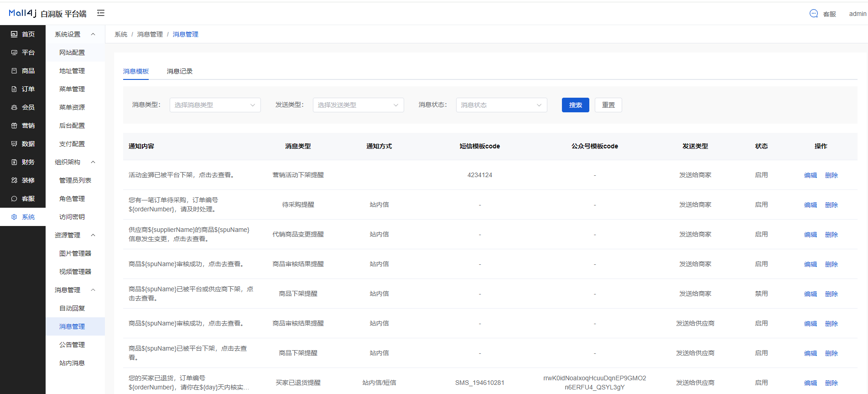The image size is (868, 394).
Task: Open 菜单资源 in submenu
Action: [x=75, y=107]
